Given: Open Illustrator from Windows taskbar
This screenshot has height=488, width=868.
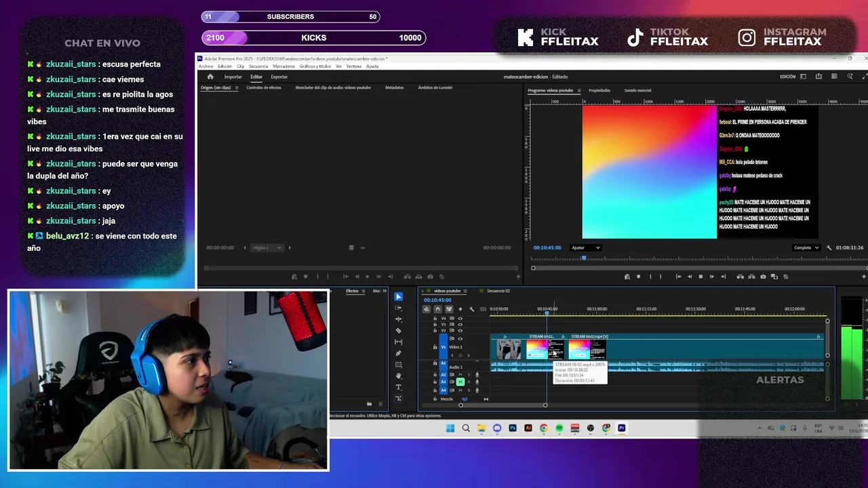Looking at the screenshot, I should (x=528, y=428).
